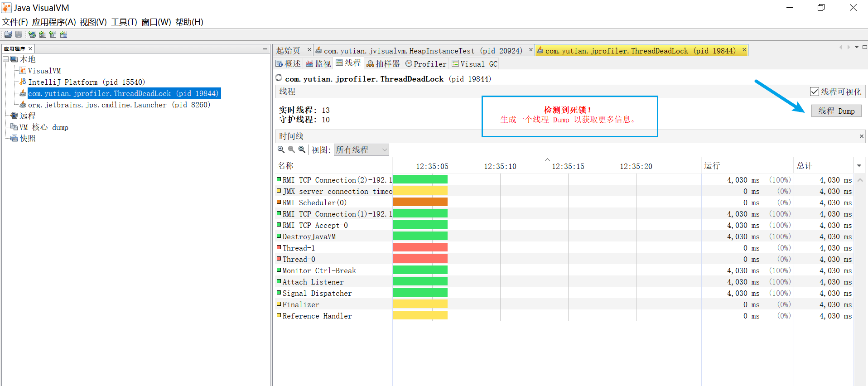Screen dimensions: 868x386
Task: Open the column chooser arrow beside 总计
Action: (859, 166)
